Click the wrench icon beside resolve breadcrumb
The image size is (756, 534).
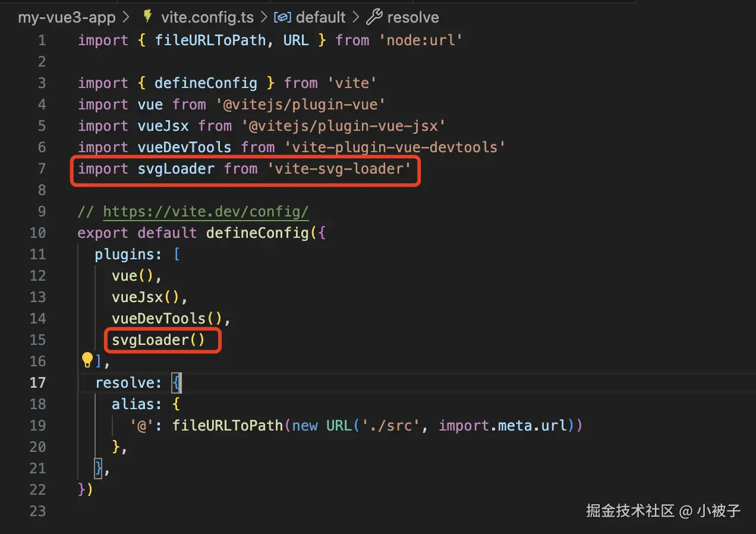(374, 17)
